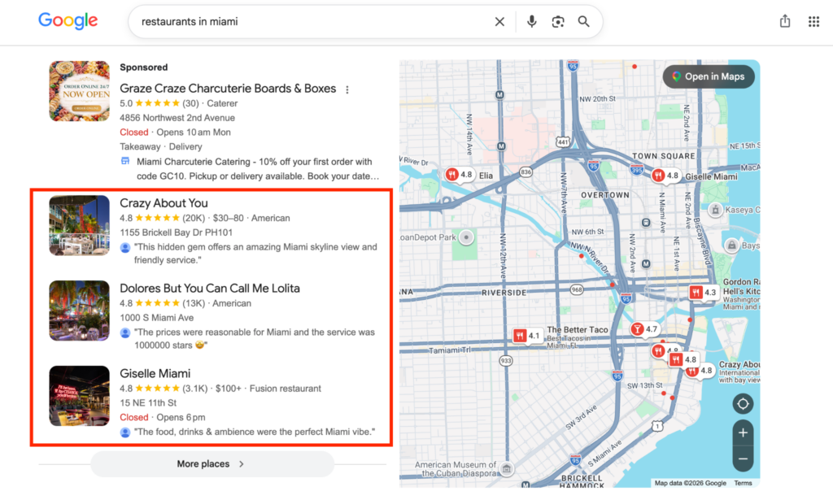Click the RIVERSIDE neighborhood label on map
The width and height of the screenshot is (833, 504).
point(504,293)
